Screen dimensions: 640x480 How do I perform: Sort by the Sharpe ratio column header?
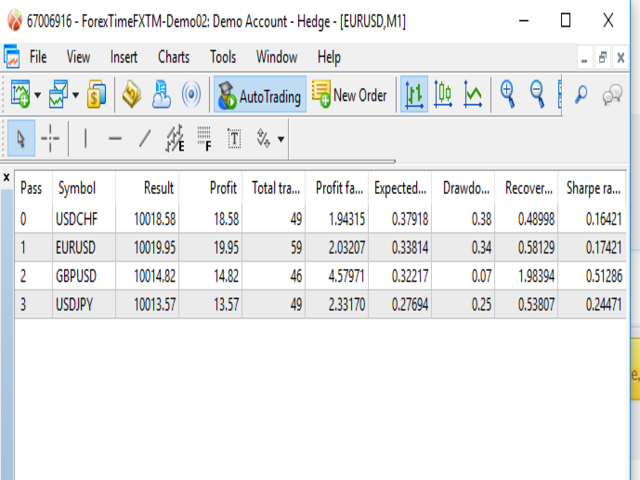tap(593, 188)
